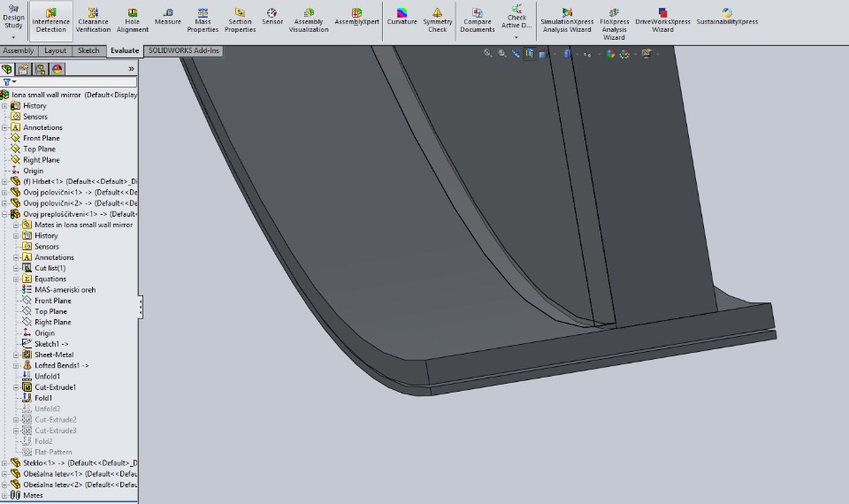The height and width of the screenshot is (504, 849).
Task: Expand top-level History folder
Action: pyautogui.click(x=4, y=105)
